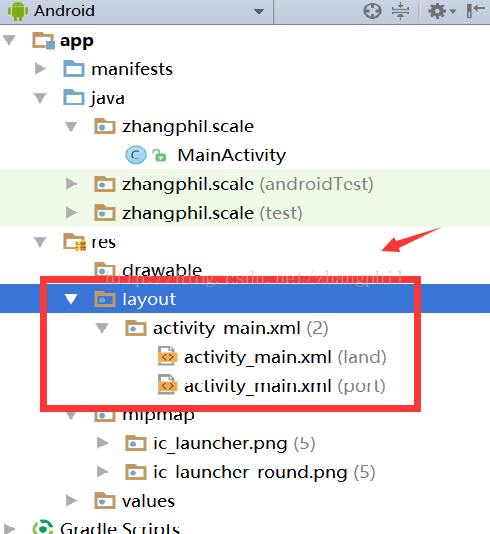Click the hide panel icon

tap(475, 11)
